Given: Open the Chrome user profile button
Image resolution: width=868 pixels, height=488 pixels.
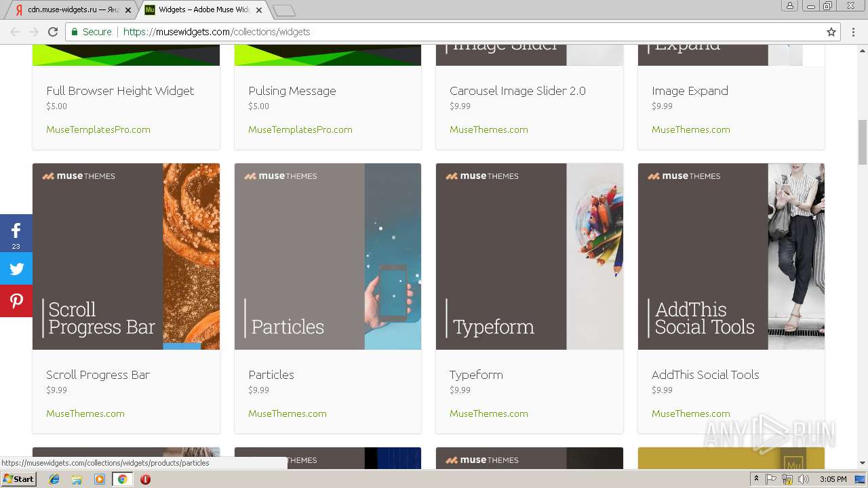Looking at the screenshot, I should [790, 6].
